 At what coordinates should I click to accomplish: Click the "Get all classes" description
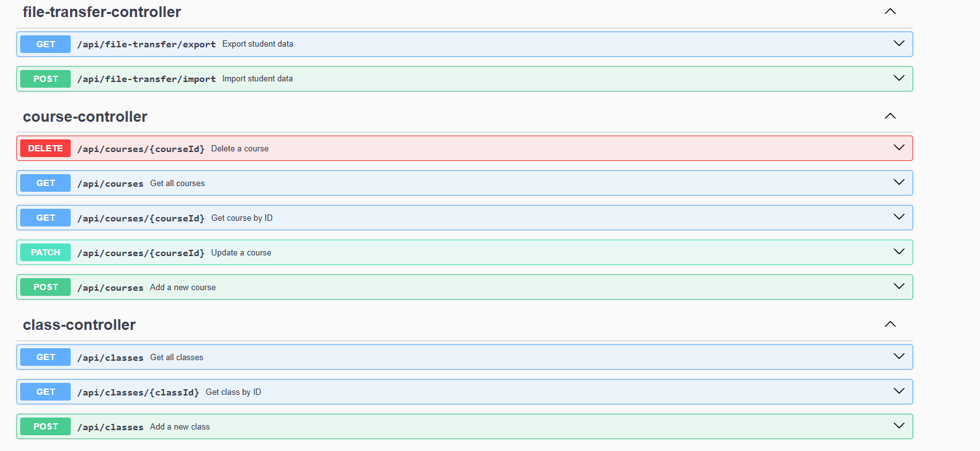pyautogui.click(x=177, y=357)
